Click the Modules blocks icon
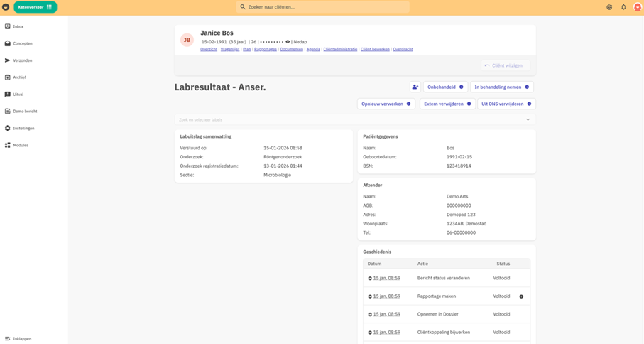The height and width of the screenshot is (344, 644). tap(7, 145)
